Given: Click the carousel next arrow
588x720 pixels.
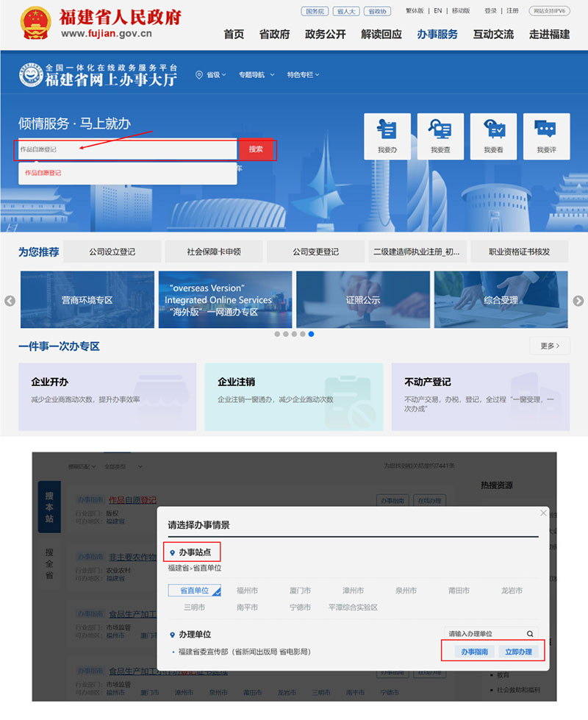Looking at the screenshot, I should 578,301.
